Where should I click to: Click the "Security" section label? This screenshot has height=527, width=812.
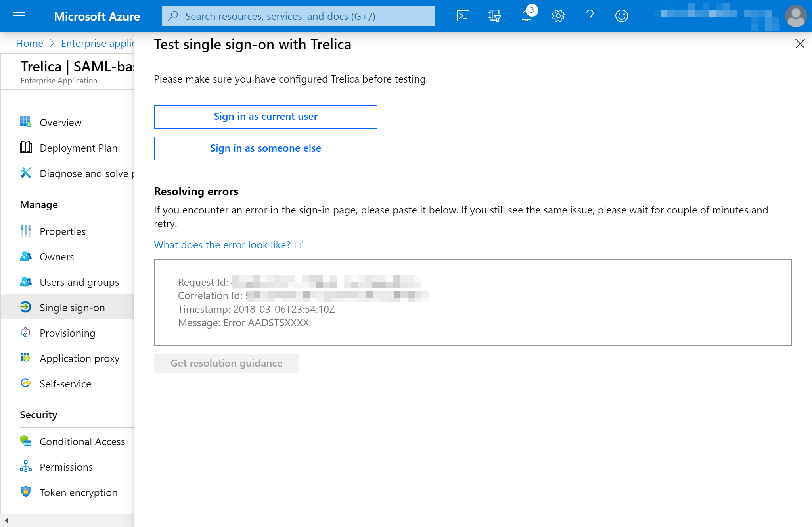tap(38, 415)
